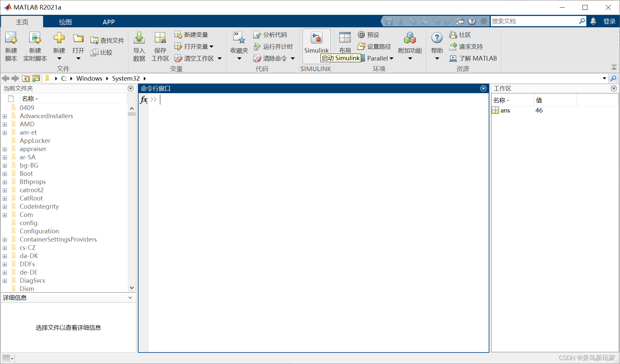Click the C: drive path segment
Viewport: 620px width, 364px height.
(64, 78)
